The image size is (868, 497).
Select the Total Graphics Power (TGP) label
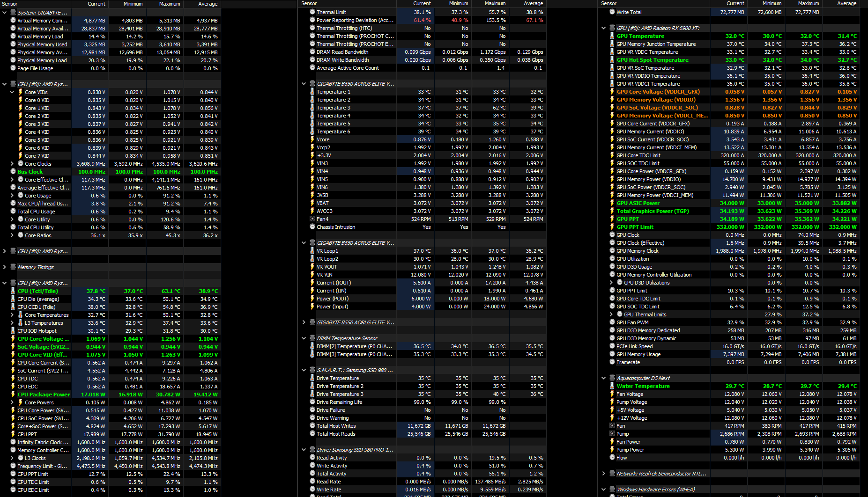(x=653, y=211)
